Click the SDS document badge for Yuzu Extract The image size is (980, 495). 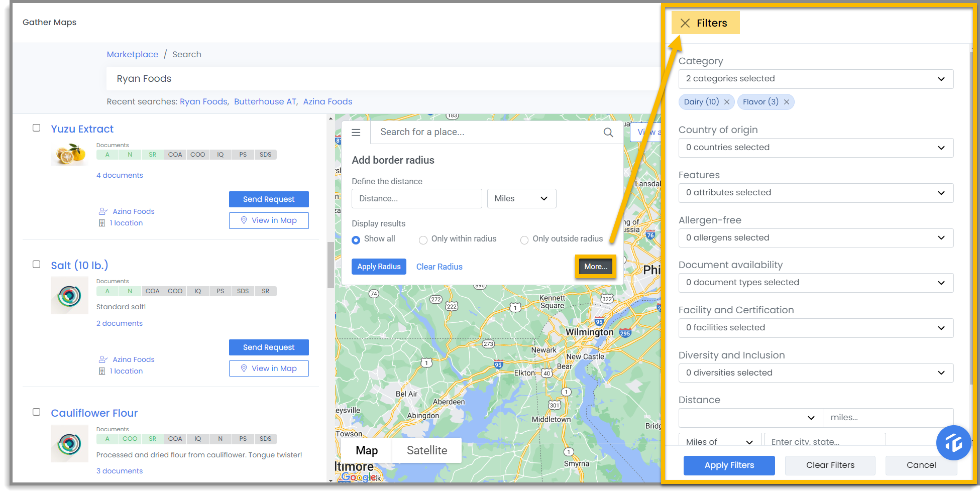(x=265, y=155)
